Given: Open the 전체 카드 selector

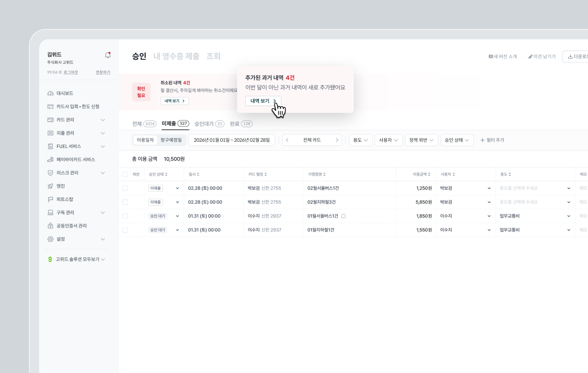Looking at the screenshot, I should point(312,140).
